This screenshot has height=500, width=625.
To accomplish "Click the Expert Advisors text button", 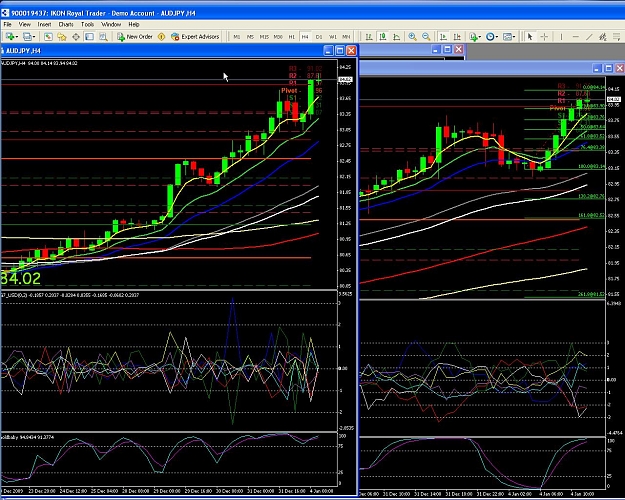I will click(x=200, y=37).
